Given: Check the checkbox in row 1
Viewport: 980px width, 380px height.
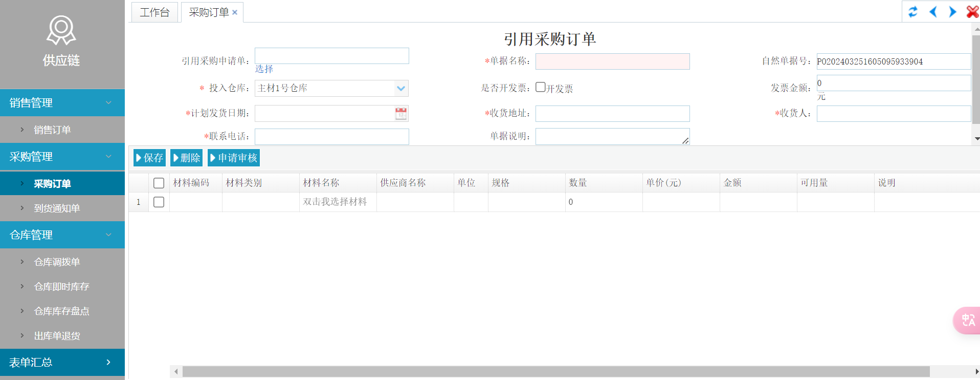Looking at the screenshot, I should coord(159,202).
